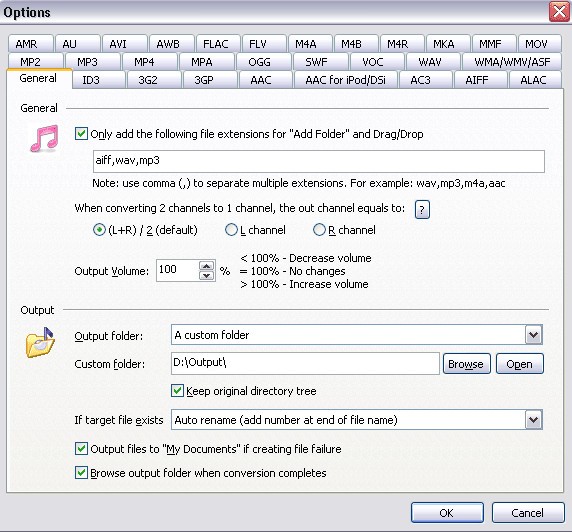
Task: Click the Custom folder path field
Action: [x=305, y=363]
